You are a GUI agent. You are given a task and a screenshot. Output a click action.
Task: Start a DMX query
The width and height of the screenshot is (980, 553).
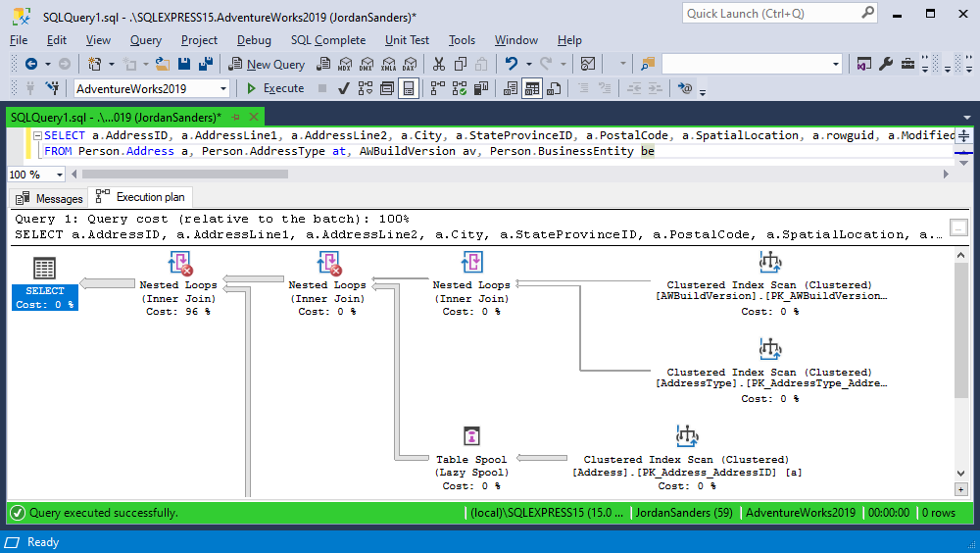(367, 64)
